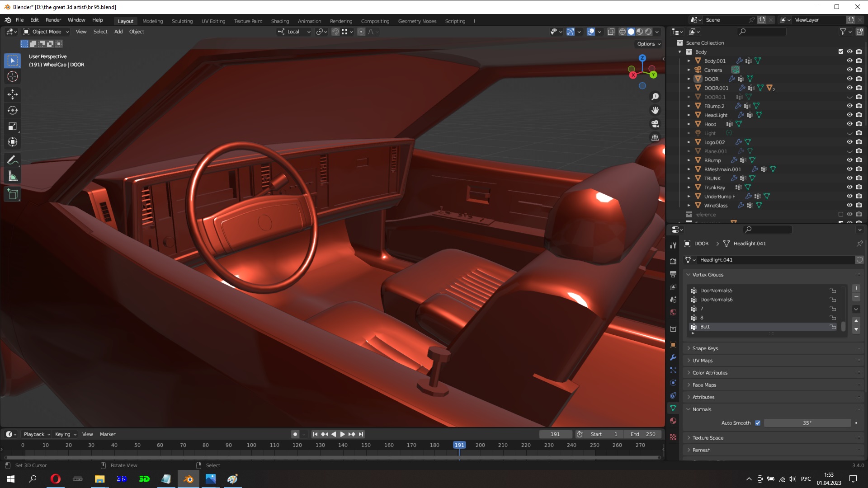Click the Options button in viewport
Viewport: 868px width, 488px height.
pos(649,44)
